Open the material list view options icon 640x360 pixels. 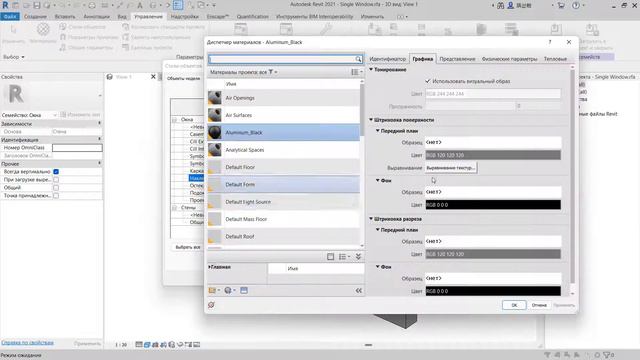pyautogui.click(x=356, y=72)
